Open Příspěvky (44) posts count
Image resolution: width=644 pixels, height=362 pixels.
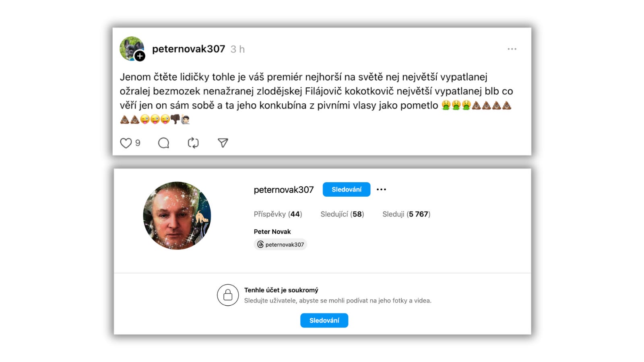(x=278, y=214)
